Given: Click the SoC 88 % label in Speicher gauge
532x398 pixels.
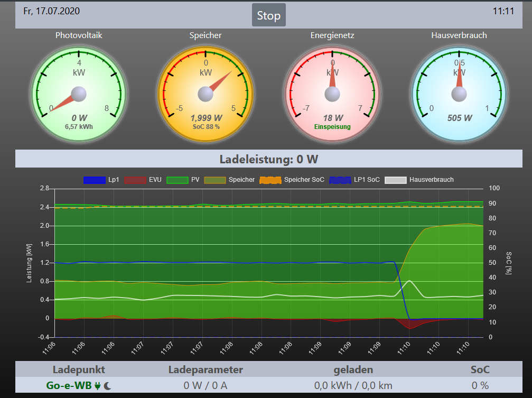Looking at the screenshot, I should pyautogui.click(x=206, y=127).
